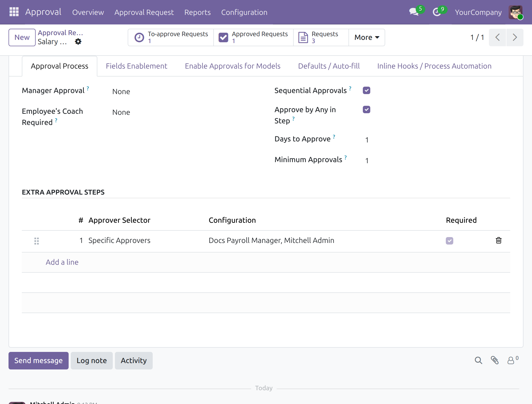The width and height of the screenshot is (532, 404).
Task: Go to the Overview menu
Action: point(88,12)
